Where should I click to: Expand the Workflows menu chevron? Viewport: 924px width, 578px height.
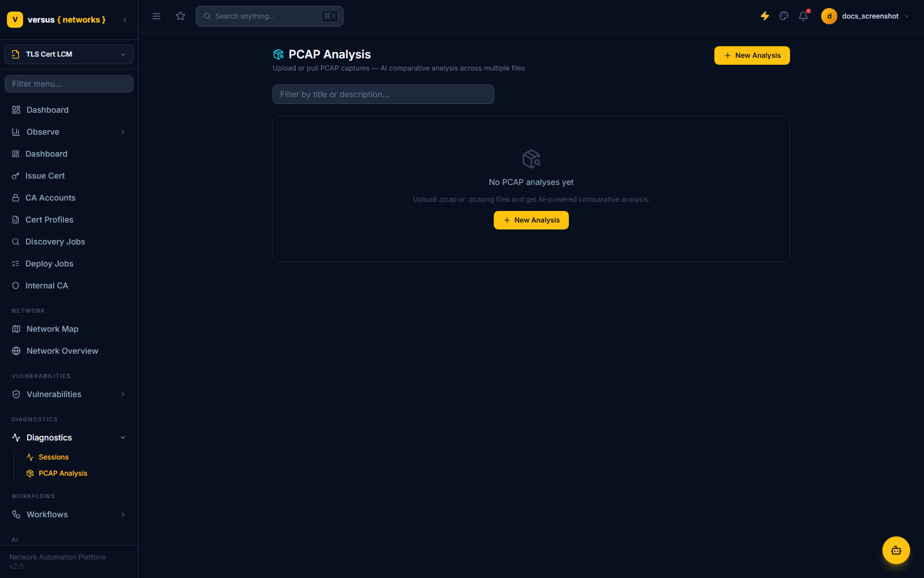click(123, 514)
